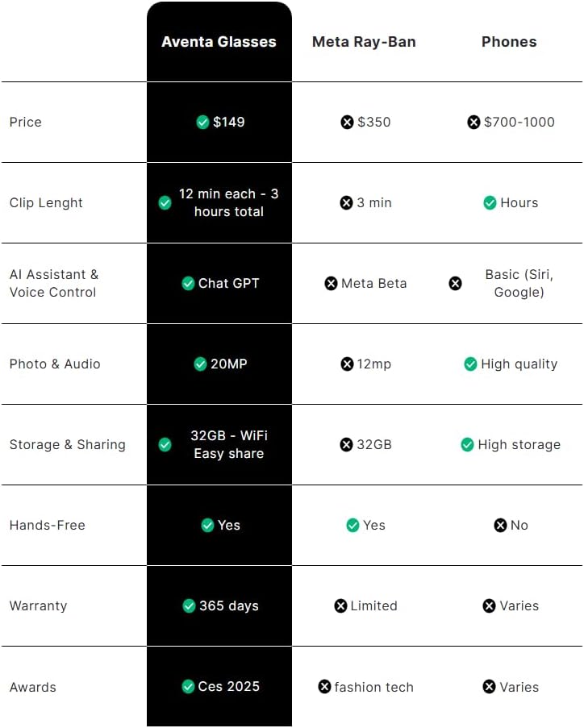Select the Phones column header

point(509,42)
